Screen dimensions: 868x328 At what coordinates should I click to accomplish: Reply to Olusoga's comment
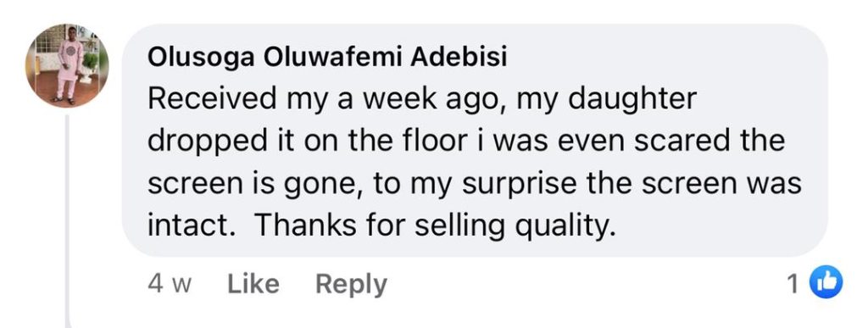tap(351, 284)
